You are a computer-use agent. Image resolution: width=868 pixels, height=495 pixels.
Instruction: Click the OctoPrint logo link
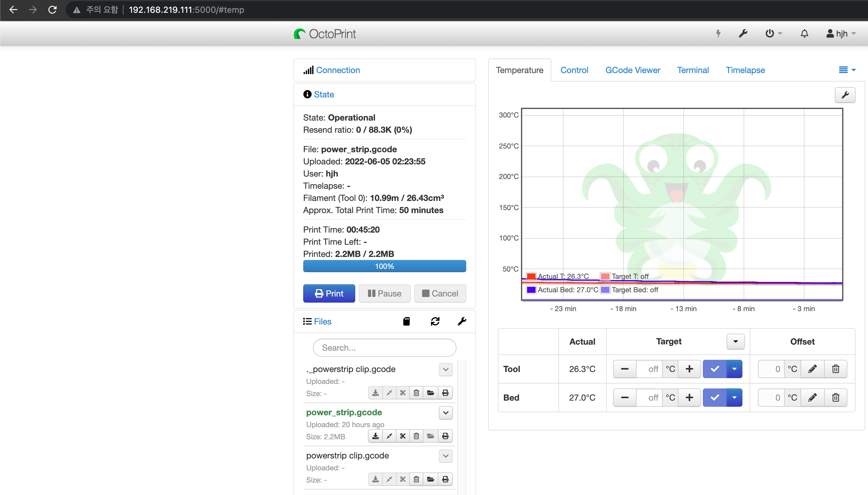[x=325, y=34]
